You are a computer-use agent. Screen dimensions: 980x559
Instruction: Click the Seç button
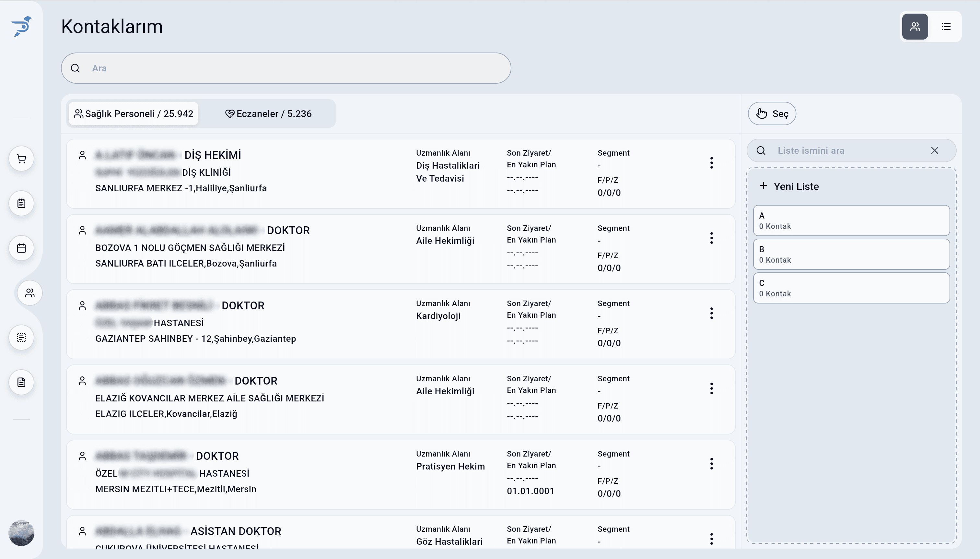(x=772, y=113)
